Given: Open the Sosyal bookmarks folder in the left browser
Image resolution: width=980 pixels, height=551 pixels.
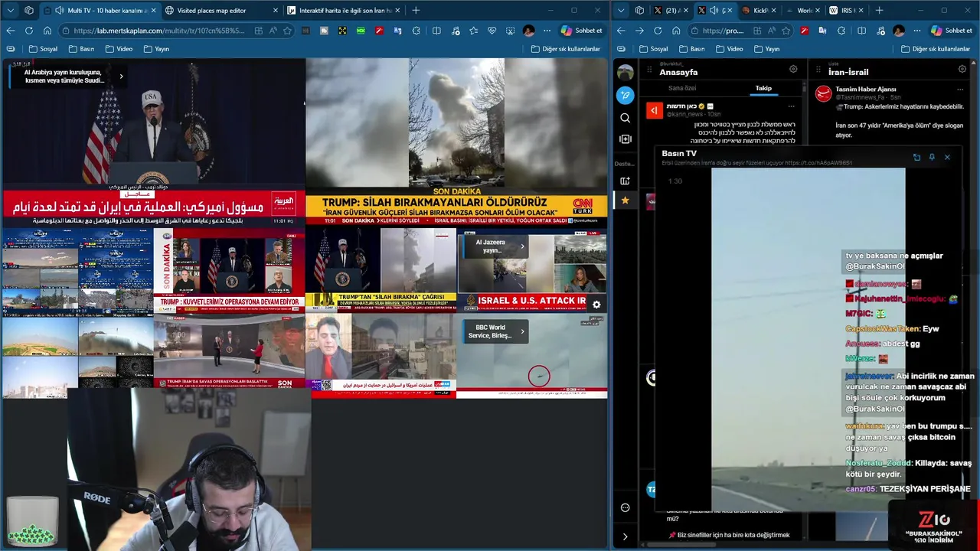Looking at the screenshot, I should 43,49.
